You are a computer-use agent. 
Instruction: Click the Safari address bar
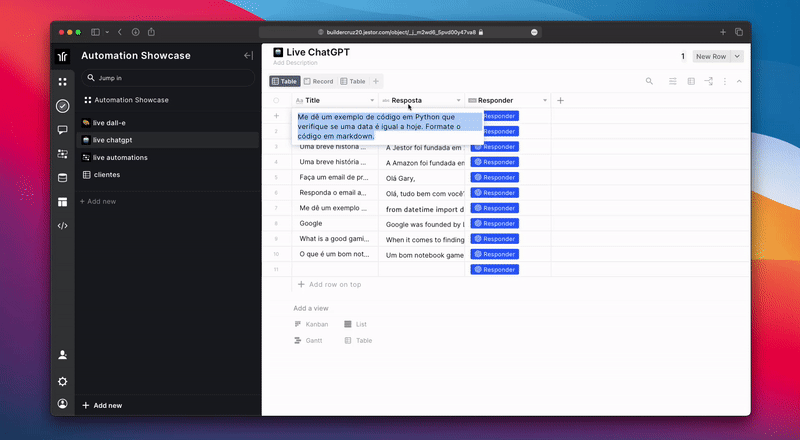pos(400,32)
